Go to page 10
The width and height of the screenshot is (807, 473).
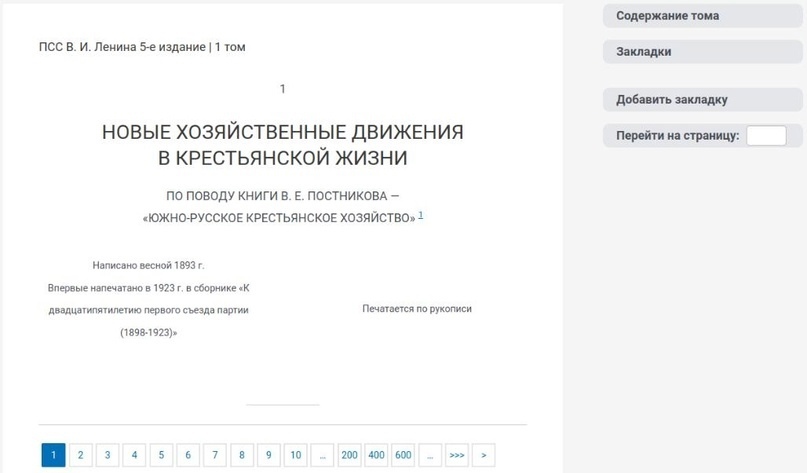coord(295,455)
